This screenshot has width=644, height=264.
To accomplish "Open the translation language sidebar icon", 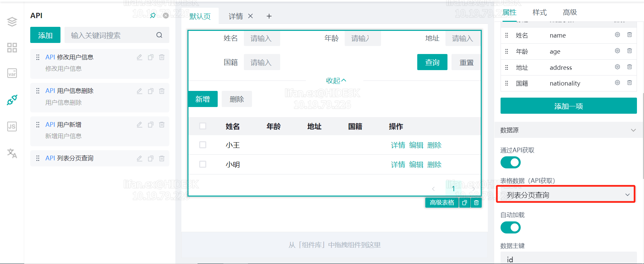I will point(12,153).
